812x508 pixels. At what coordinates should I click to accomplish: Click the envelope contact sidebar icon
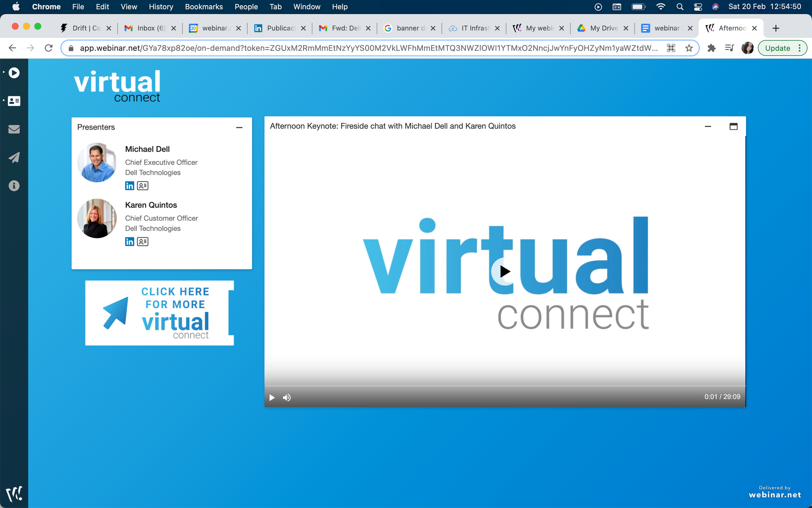click(x=14, y=129)
